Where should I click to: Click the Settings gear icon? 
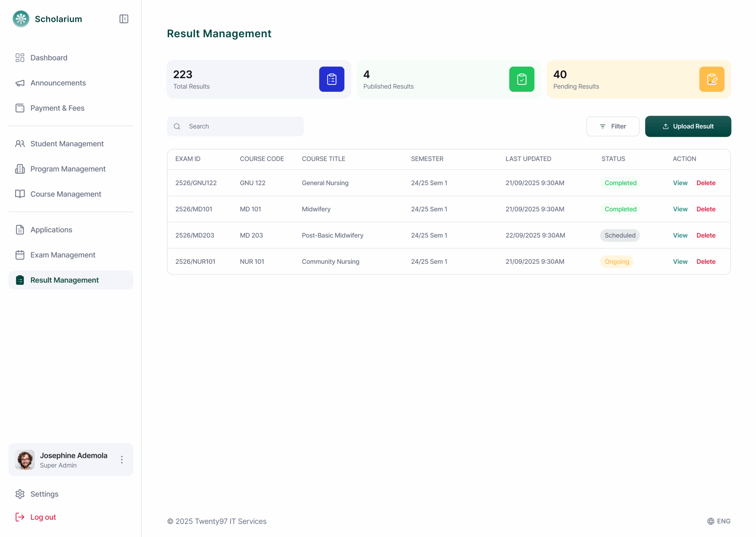(x=20, y=494)
